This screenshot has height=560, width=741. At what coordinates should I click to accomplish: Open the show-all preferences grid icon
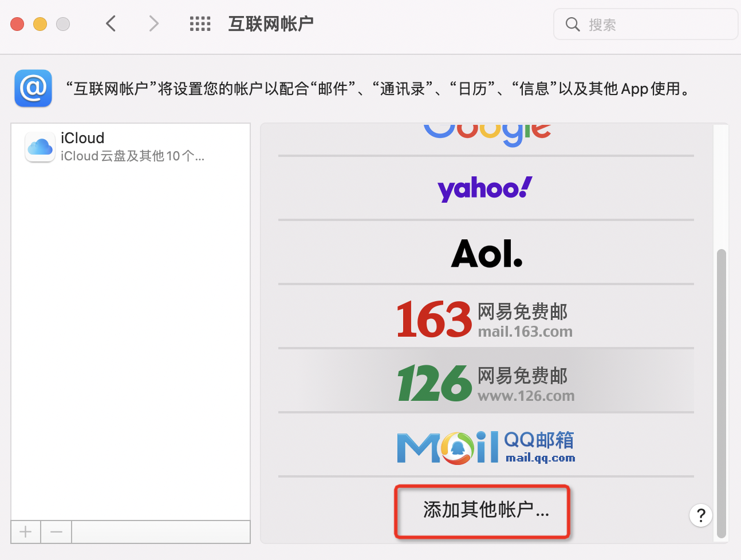coord(200,23)
